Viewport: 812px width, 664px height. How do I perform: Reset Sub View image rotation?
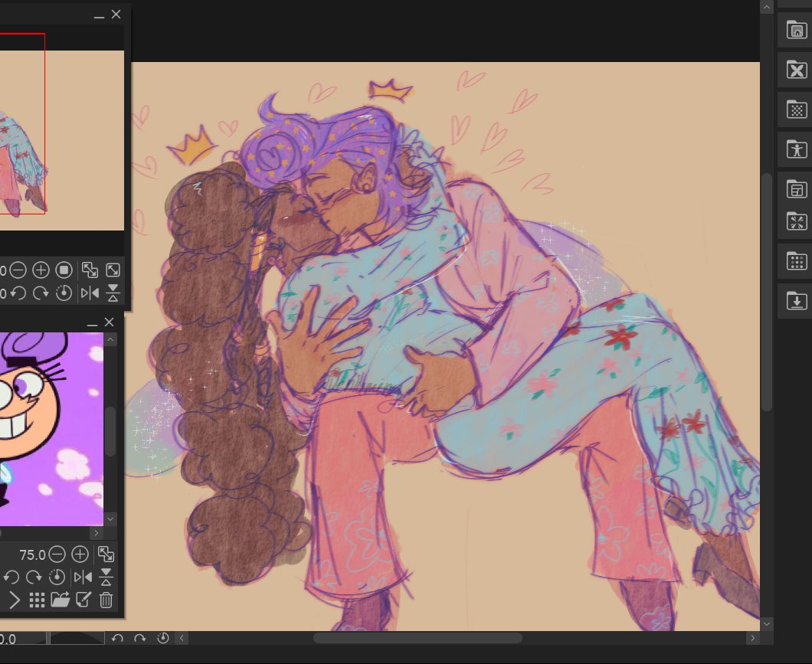[57, 577]
